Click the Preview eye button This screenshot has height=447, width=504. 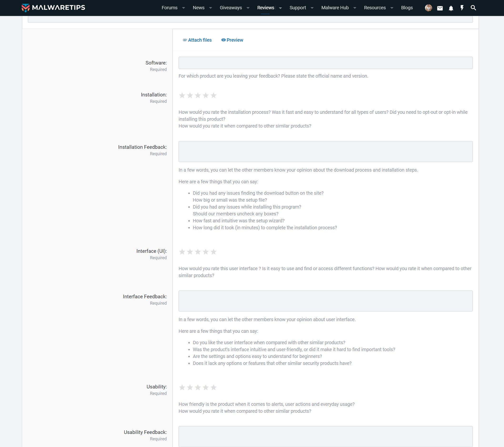[232, 40]
